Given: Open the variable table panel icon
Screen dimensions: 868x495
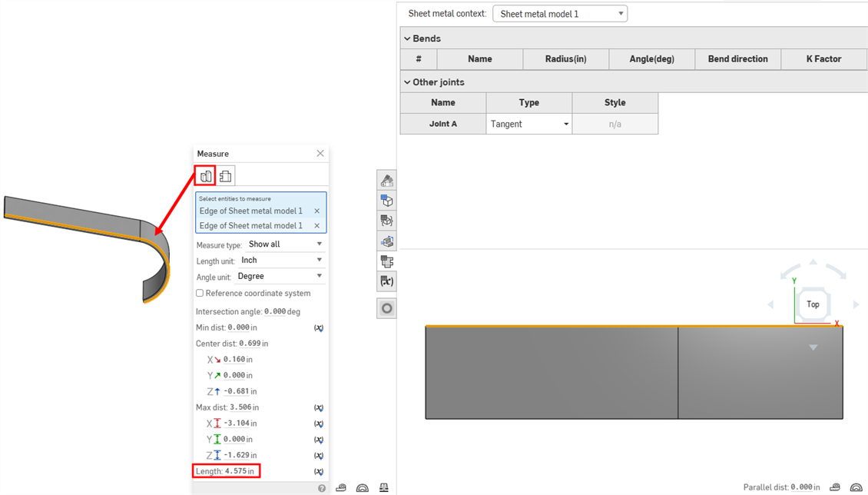Looking at the screenshot, I should (386, 281).
